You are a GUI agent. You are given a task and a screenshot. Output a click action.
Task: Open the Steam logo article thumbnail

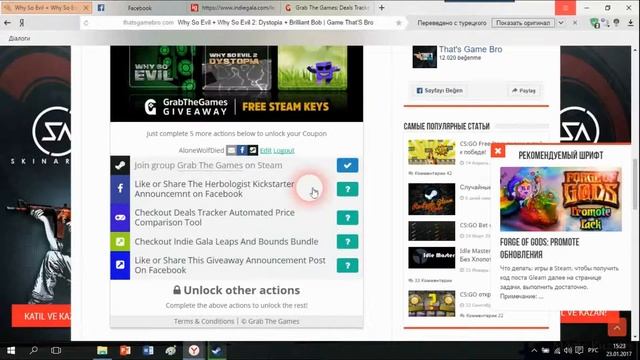[x=431, y=199]
